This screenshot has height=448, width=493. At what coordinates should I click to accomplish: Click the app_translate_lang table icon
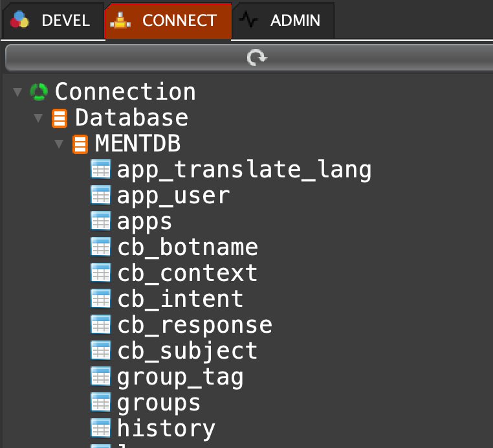[x=100, y=170]
